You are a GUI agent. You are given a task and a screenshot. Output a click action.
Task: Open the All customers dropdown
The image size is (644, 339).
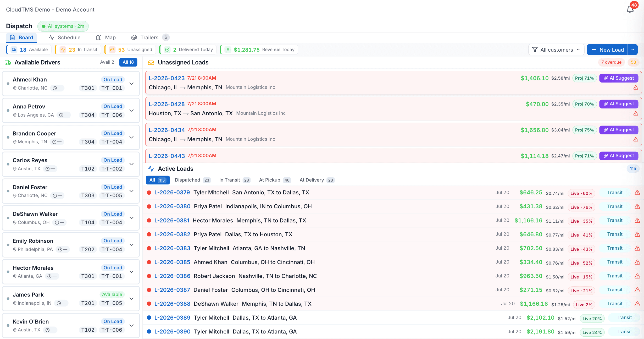tap(556, 50)
